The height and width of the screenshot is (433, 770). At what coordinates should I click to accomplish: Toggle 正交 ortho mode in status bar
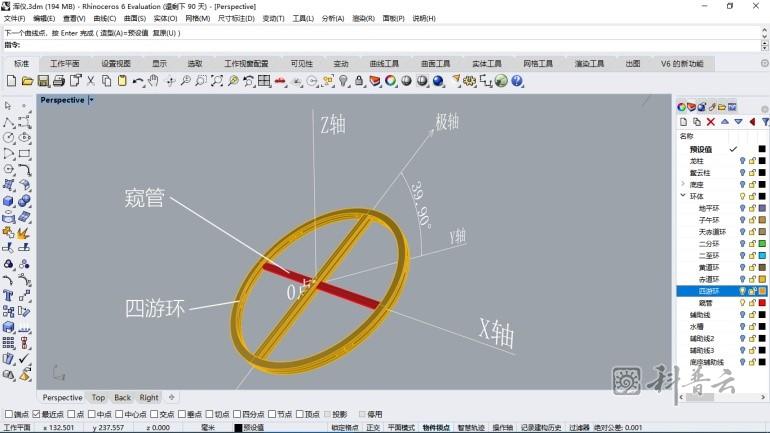[373, 428]
